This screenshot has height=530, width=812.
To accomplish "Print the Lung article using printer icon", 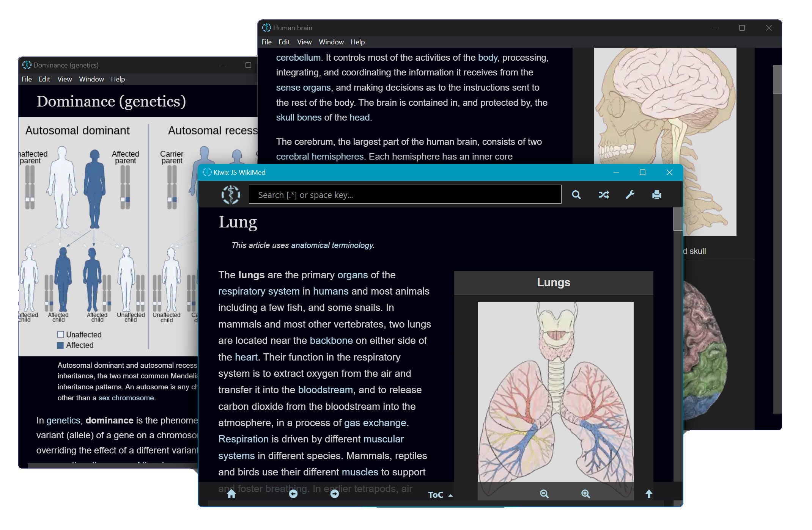I will (657, 195).
